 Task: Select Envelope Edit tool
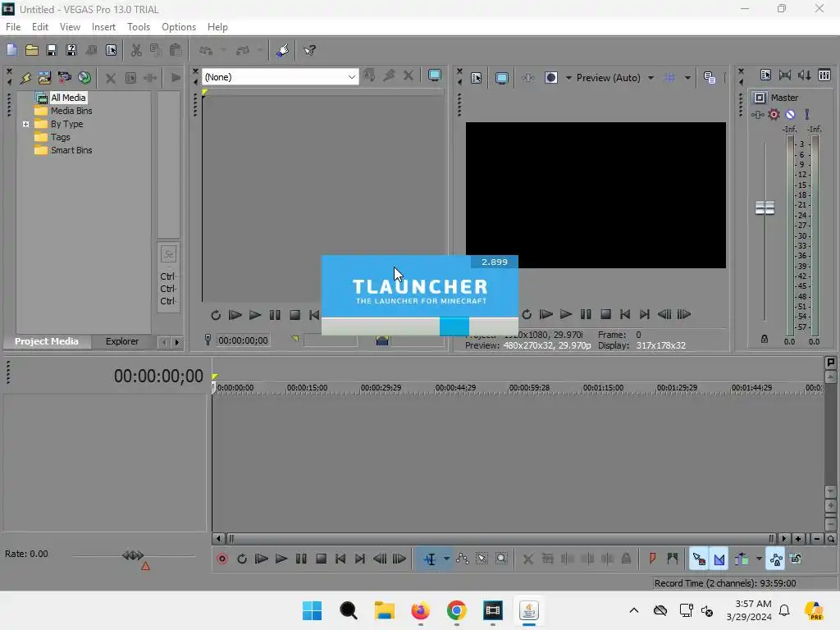[x=463, y=559]
